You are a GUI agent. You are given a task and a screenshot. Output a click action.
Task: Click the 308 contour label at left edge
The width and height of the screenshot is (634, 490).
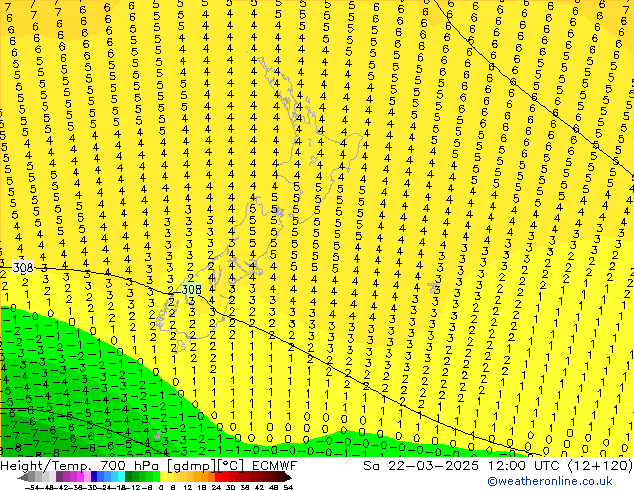click(x=23, y=267)
